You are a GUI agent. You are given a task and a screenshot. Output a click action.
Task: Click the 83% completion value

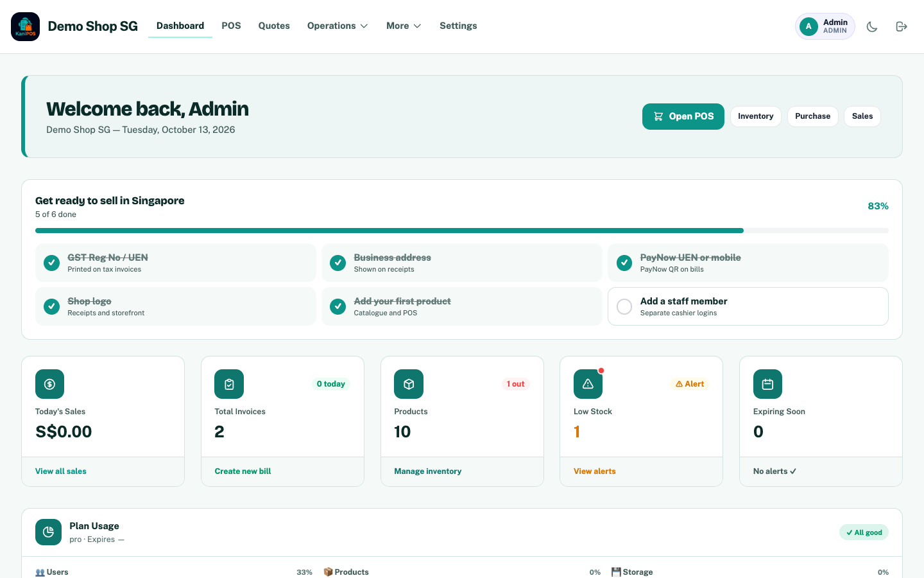(878, 206)
